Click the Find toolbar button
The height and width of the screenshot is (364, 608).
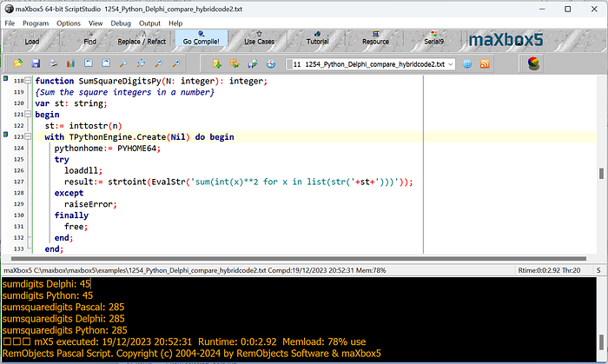tap(90, 39)
